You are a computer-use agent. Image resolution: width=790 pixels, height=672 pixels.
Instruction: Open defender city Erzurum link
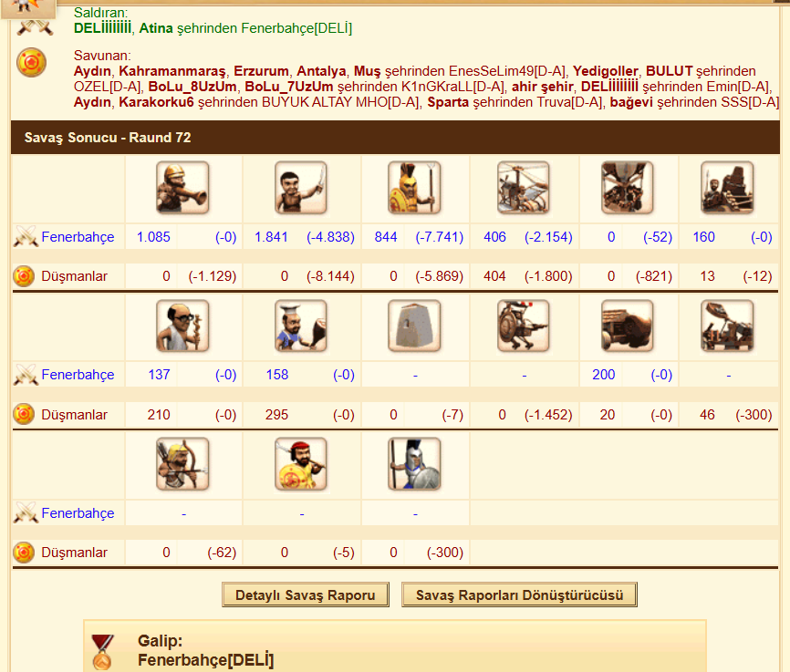[x=261, y=71]
